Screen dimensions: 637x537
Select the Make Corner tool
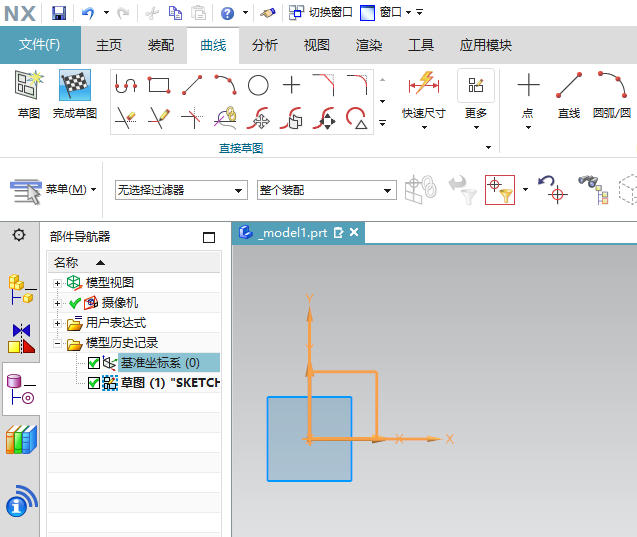[x=192, y=118]
